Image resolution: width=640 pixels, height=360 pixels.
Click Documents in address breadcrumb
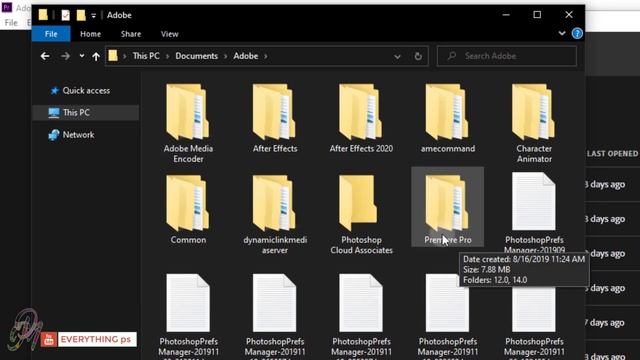[196, 56]
